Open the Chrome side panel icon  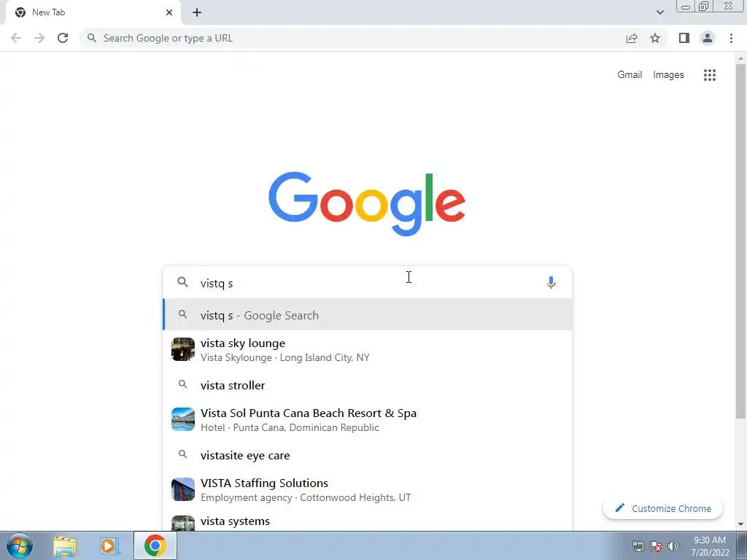click(x=684, y=38)
